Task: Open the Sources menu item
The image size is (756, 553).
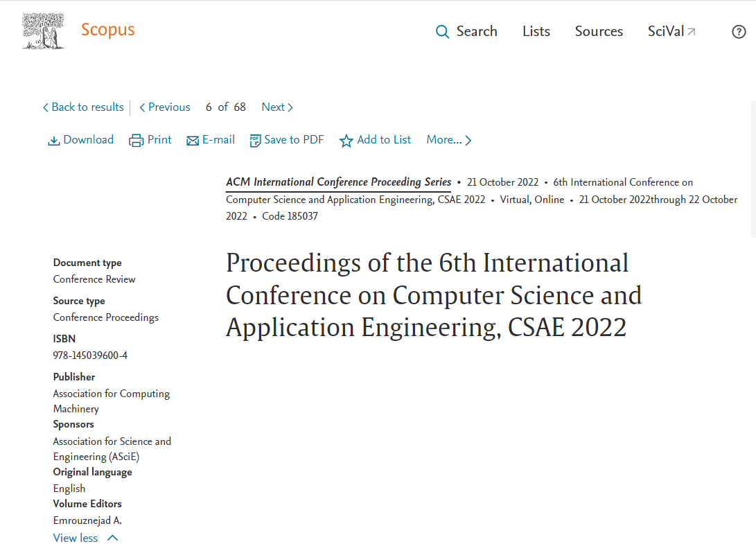Action: coord(599,31)
